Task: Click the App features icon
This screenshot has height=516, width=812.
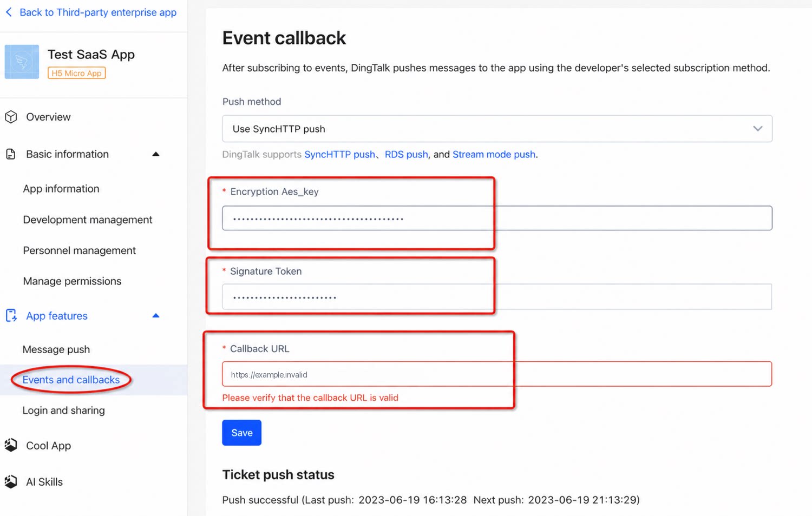Action: pos(11,315)
